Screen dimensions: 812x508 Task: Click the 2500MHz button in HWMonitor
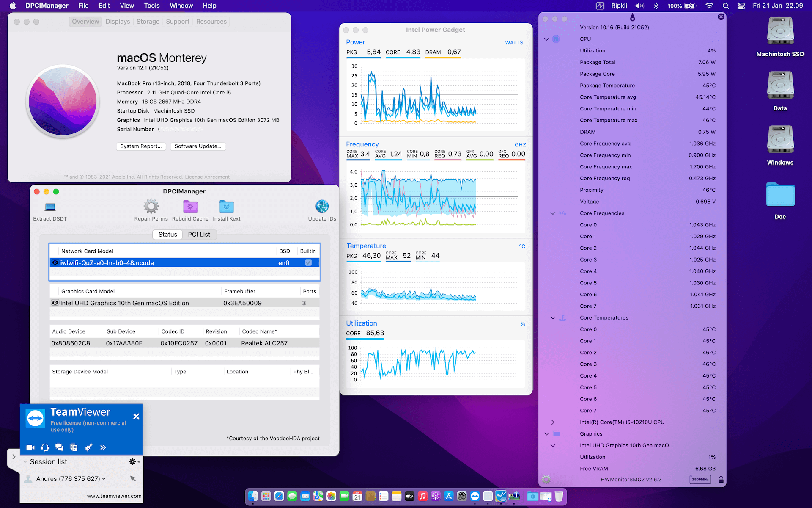click(x=700, y=480)
